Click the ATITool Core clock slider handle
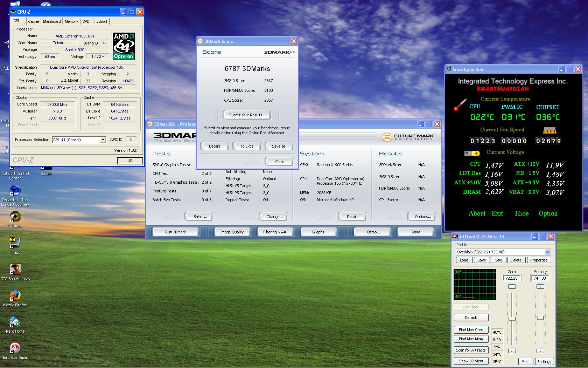Screen dimensions: 588x368 512,319
